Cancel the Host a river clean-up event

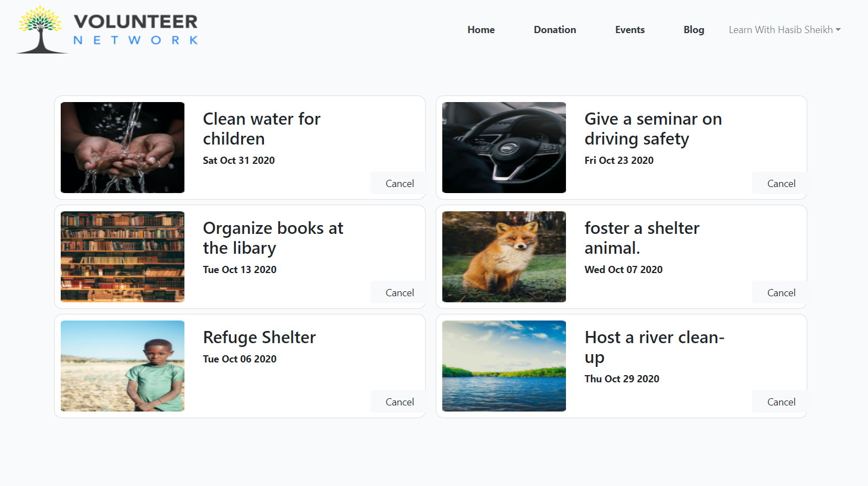pos(781,402)
